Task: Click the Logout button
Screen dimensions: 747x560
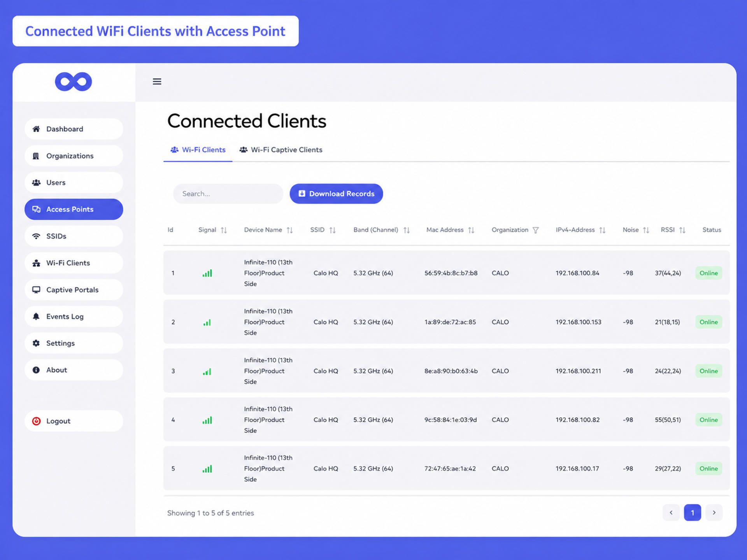Action: [74, 421]
